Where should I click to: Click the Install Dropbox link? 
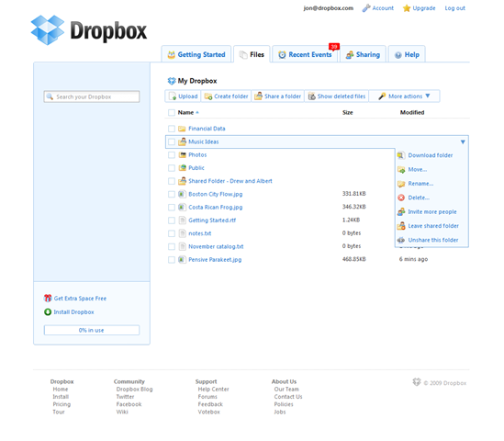73,312
